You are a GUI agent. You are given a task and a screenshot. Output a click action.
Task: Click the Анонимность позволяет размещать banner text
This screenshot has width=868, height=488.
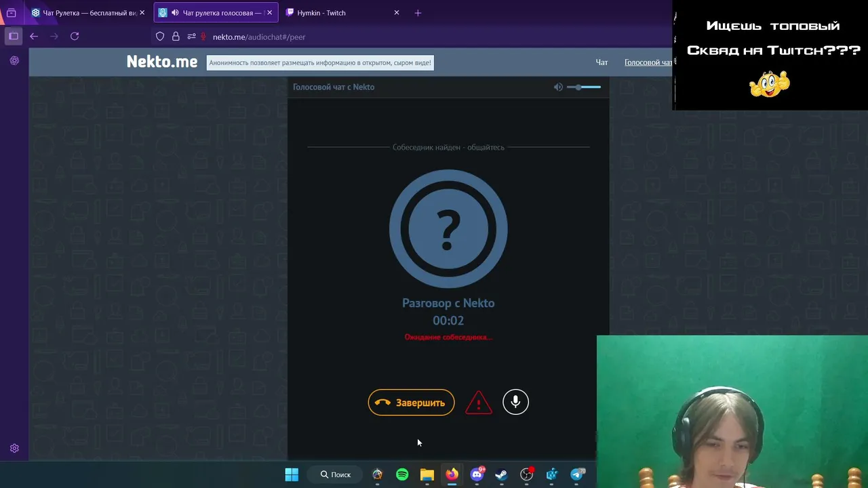[320, 62]
